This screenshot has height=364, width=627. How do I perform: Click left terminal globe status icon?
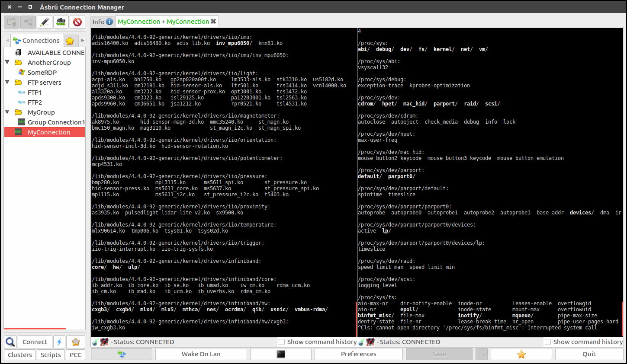pos(95,342)
